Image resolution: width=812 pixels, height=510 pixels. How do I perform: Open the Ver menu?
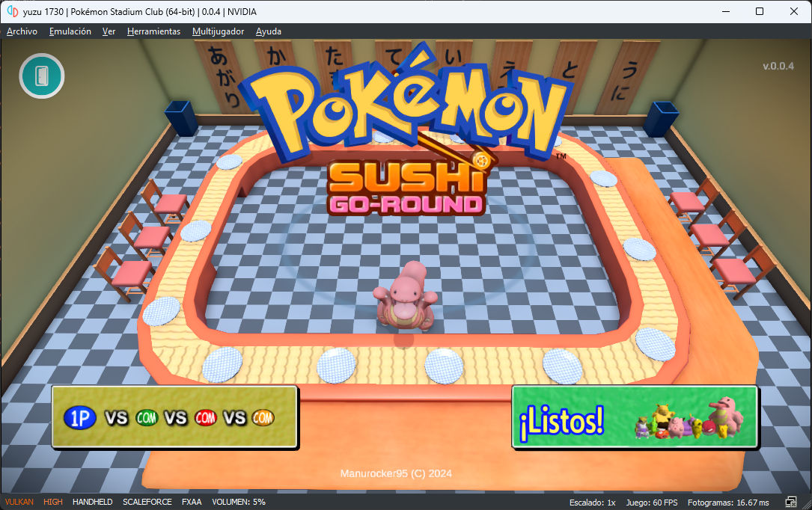pos(109,31)
